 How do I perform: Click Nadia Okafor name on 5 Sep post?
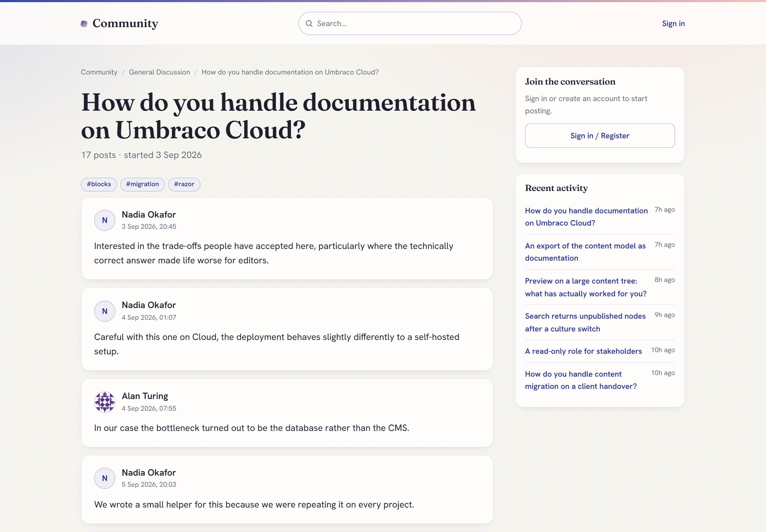pos(149,473)
